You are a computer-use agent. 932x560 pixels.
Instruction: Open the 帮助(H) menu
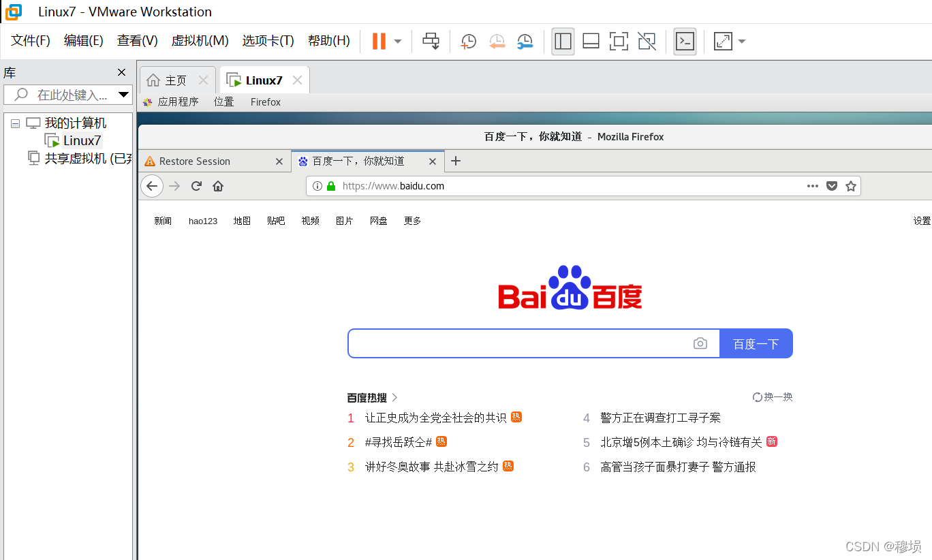[328, 41]
